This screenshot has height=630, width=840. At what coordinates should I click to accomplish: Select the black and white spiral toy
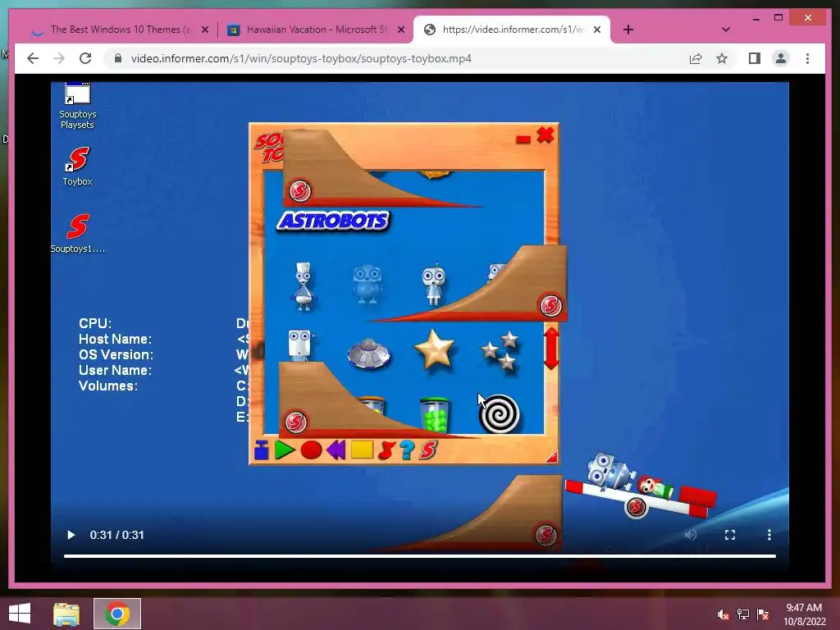coord(500,413)
